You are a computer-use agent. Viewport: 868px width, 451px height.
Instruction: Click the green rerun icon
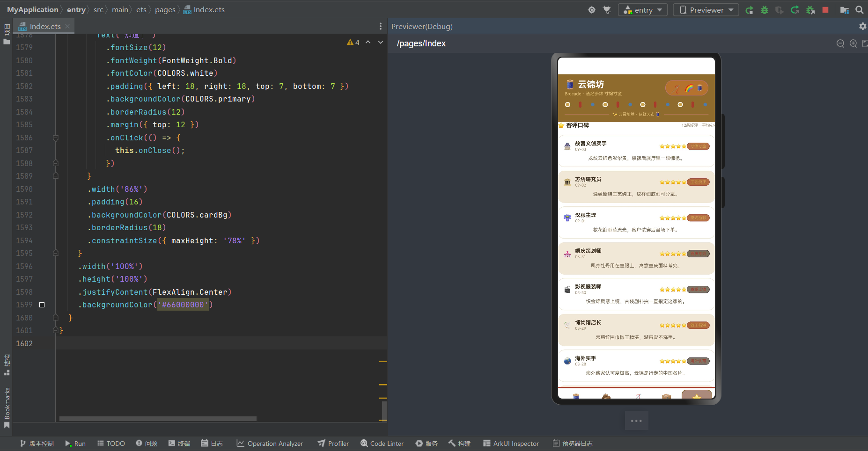point(750,10)
